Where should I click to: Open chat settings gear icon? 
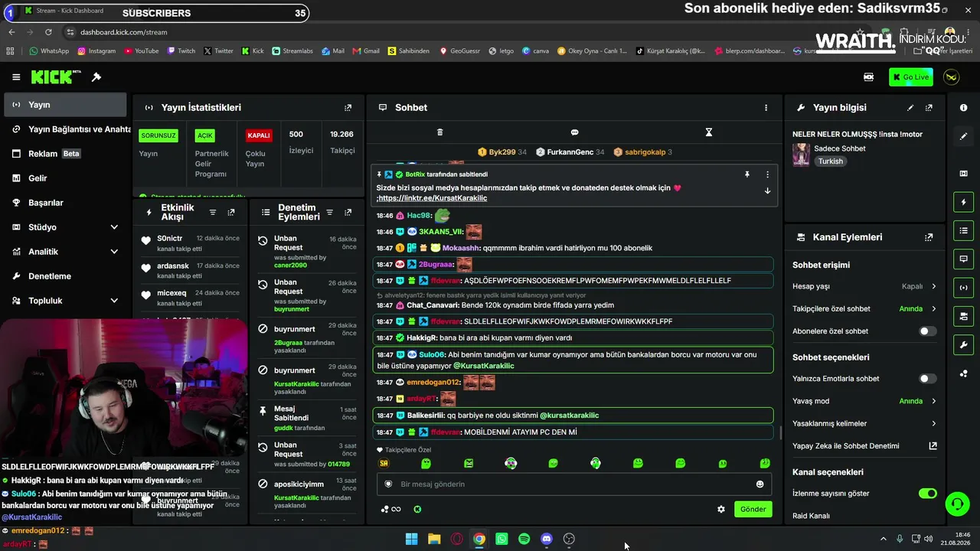pyautogui.click(x=720, y=510)
